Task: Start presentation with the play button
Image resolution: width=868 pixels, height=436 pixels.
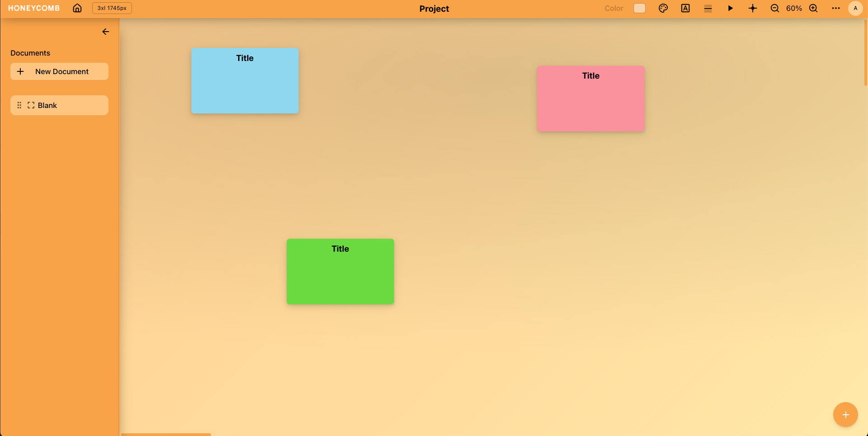Action: [x=730, y=8]
